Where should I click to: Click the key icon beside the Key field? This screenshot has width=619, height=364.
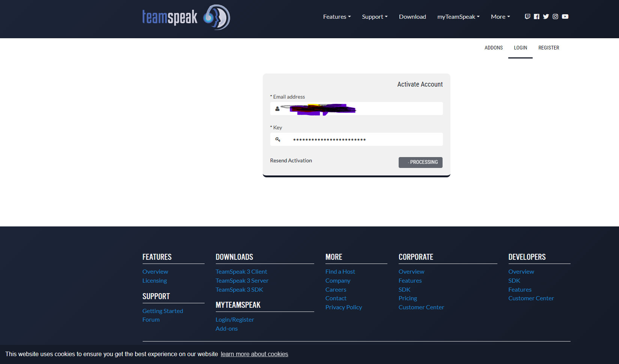coord(278,139)
